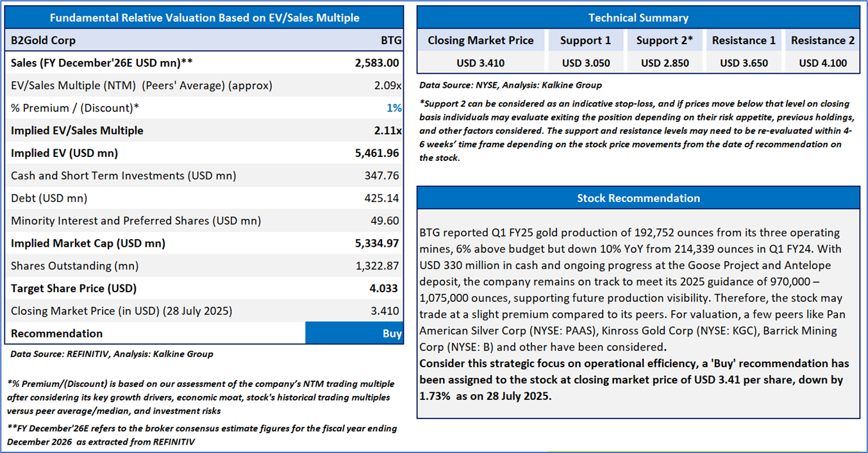Viewport: 868px width, 453px height.
Task: Click the Closing Market Price column header
Action: pyautogui.click(x=481, y=40)
